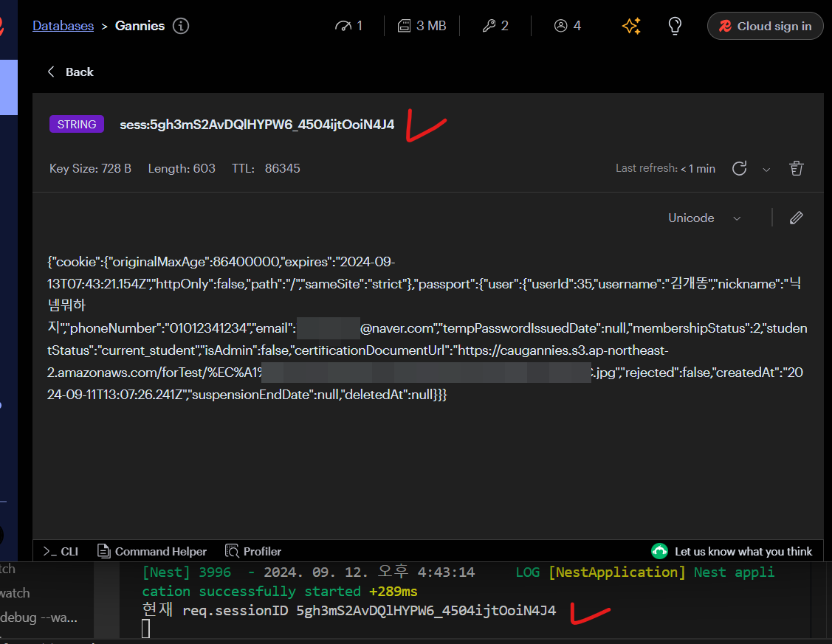Screen dimensions: 832x644
Task: Click Let us know what you think
Action: [x=743, y=551]
